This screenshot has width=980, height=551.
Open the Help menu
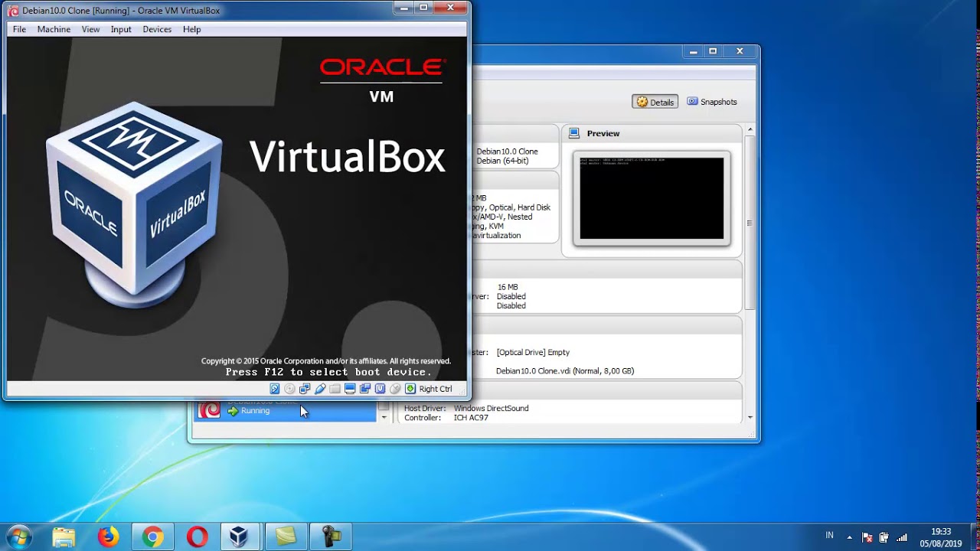(191, 29)
